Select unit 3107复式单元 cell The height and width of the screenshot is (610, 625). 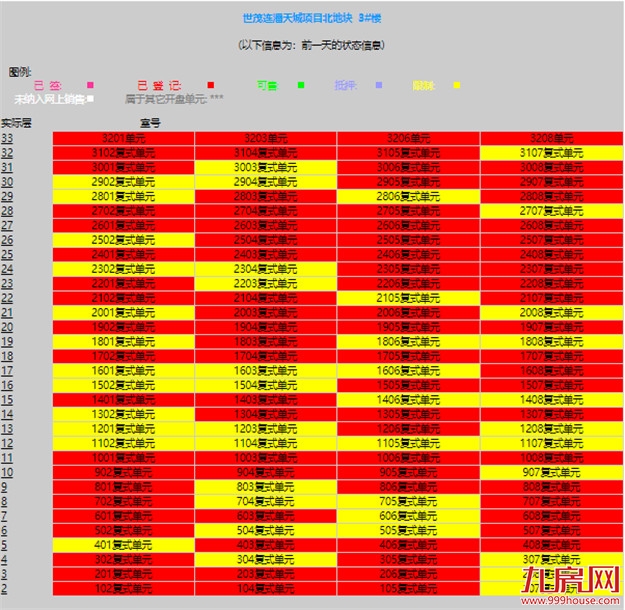551,153
